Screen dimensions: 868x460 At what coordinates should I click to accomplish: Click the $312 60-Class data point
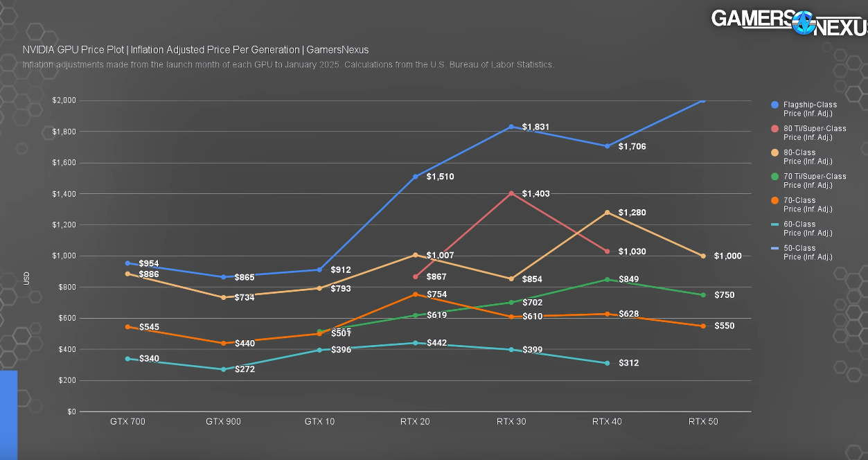click(607, 363)
